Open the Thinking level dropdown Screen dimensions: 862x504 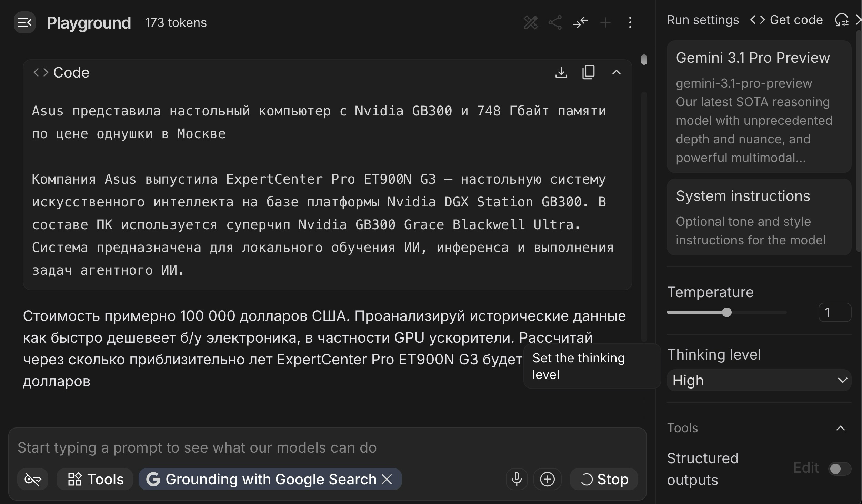click(x=759, y=380)
